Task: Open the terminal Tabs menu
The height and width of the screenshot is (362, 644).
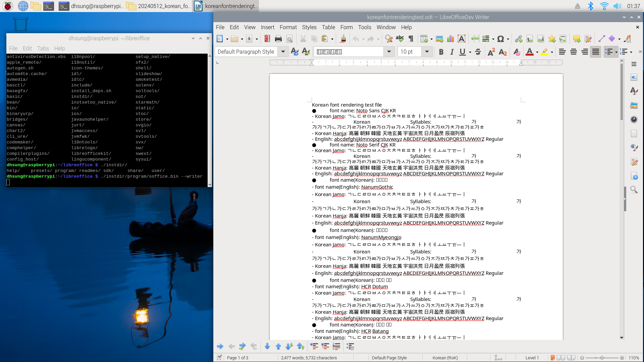Action: click(x=43, y=48)
